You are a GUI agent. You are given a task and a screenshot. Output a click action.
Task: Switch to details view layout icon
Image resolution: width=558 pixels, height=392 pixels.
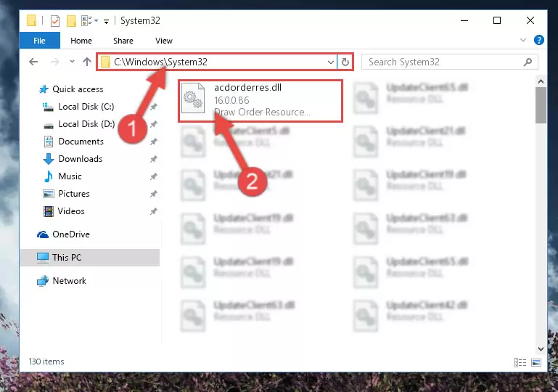click(x=520, y=362)
